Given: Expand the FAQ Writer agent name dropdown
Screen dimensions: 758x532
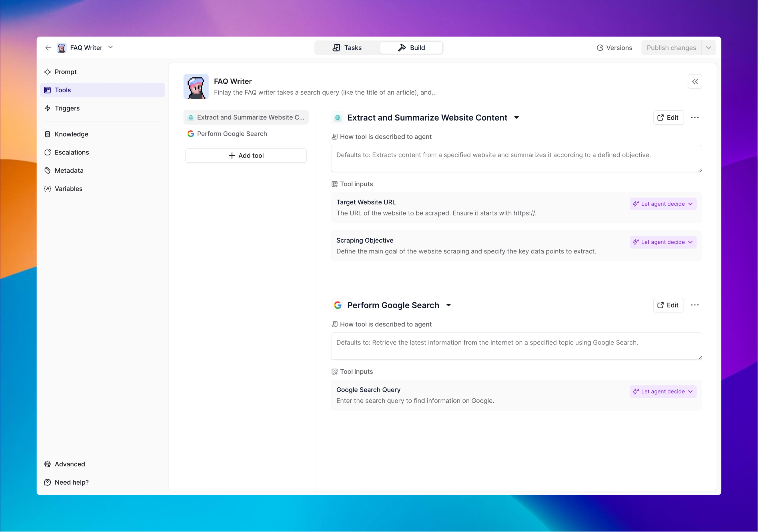Looking at the screenshot, I should point(111,47).
